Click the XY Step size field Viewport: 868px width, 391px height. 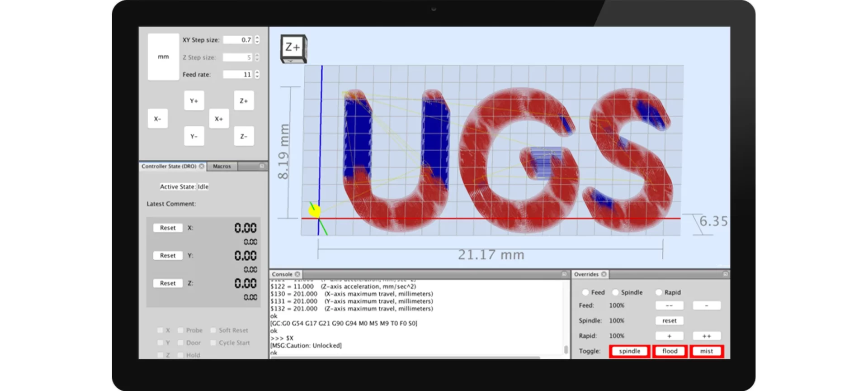pyautogui.click(x=238, y=40)
